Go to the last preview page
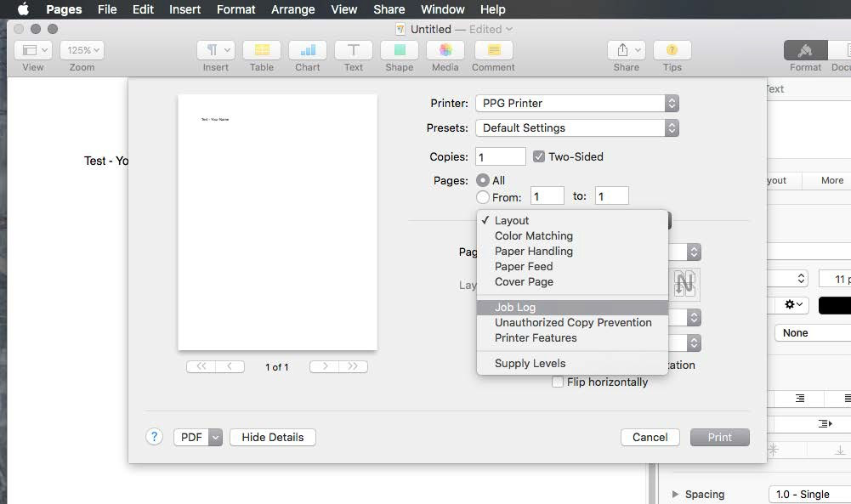 point(354,366)
